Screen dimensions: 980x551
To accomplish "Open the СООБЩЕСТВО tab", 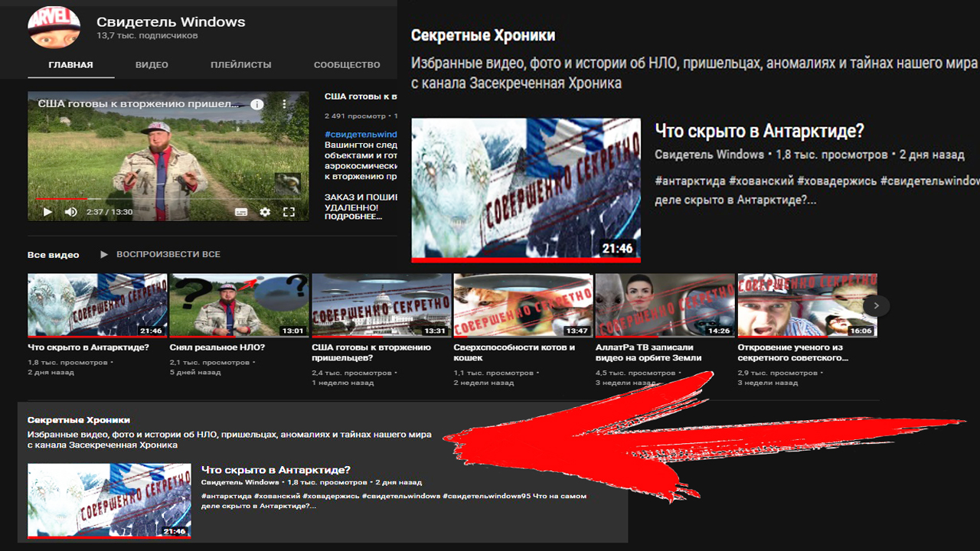I will 347,65.
